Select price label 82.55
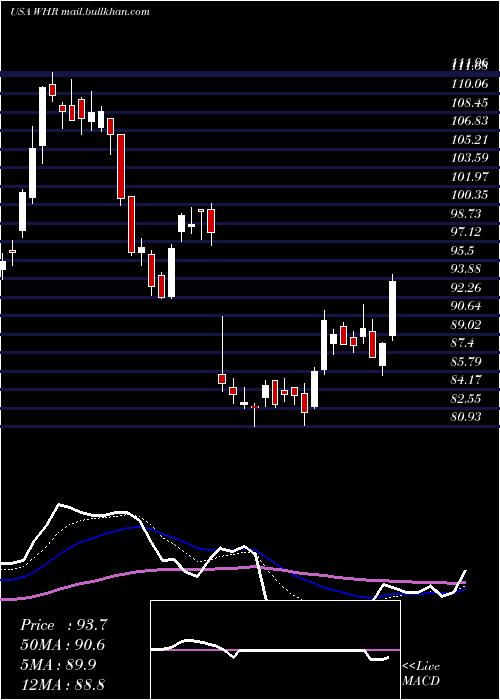The image size is (500, 700). coord(466,398)
